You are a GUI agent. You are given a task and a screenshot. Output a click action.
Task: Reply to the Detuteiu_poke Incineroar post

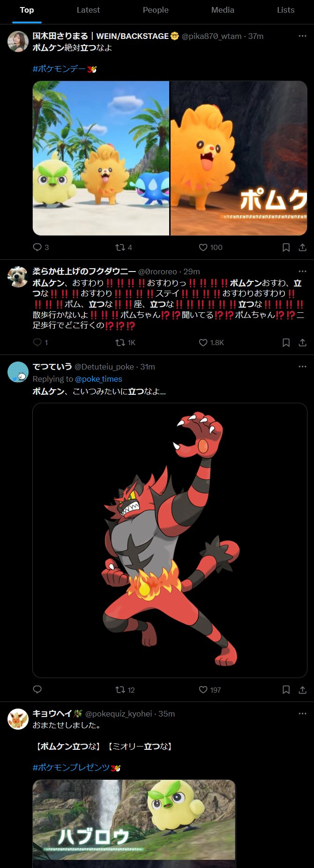point(37,689)
